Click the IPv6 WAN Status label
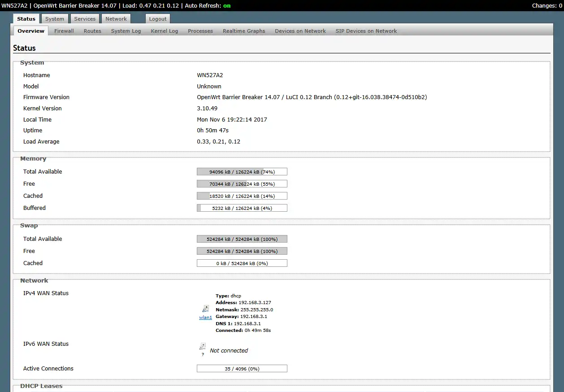The image size is (564, 392). coord(46,344)
